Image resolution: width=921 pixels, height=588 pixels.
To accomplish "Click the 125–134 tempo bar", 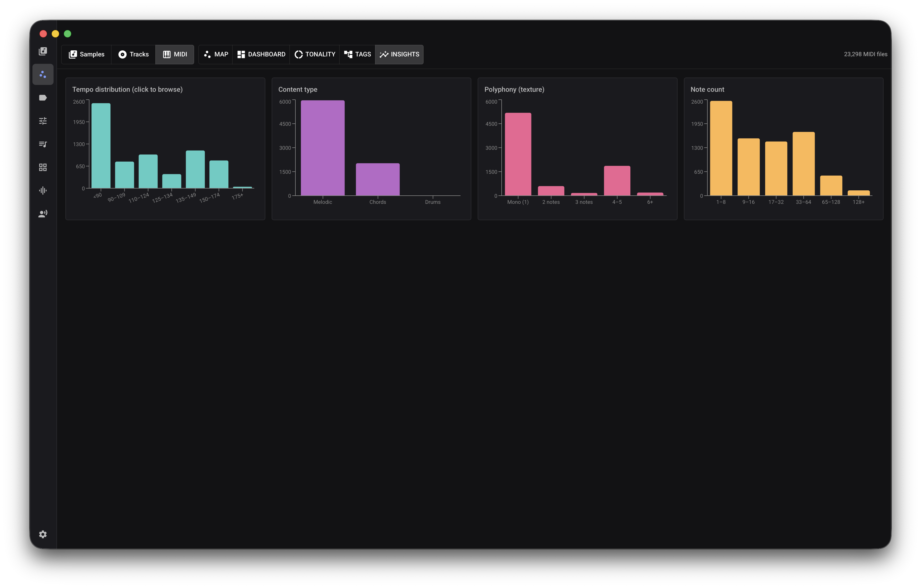I will pyautogui.click(x=172, y=181).
